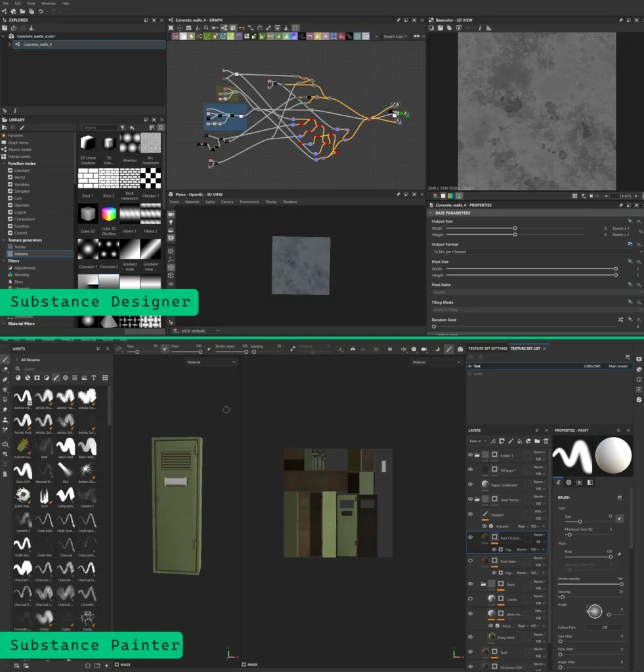Select Patterns in the Library list
The height and width of the screenshot is (672, 644).
pyautogui.click(x=20, y=254)
